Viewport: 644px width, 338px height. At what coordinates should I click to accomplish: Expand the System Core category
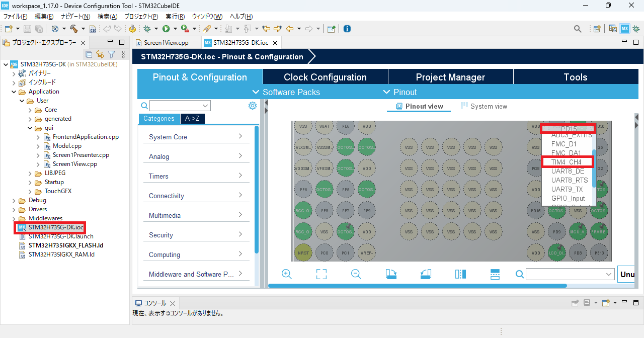coord(196,137)
